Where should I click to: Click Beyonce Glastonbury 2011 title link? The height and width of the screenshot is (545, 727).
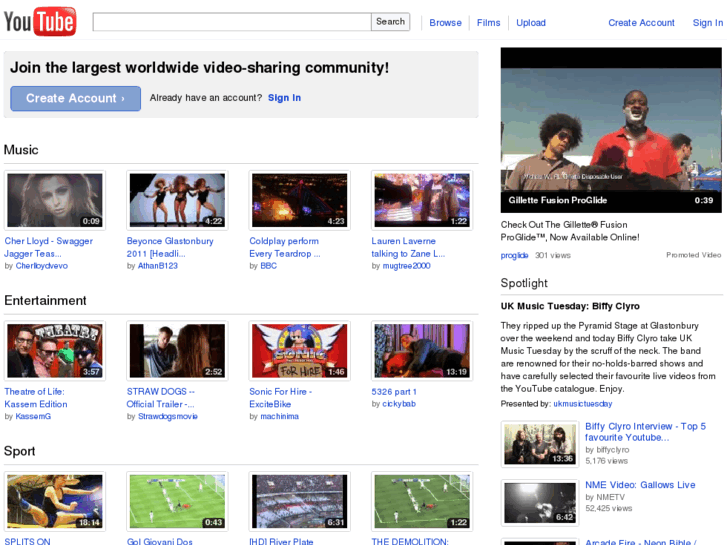click(170, 247)
